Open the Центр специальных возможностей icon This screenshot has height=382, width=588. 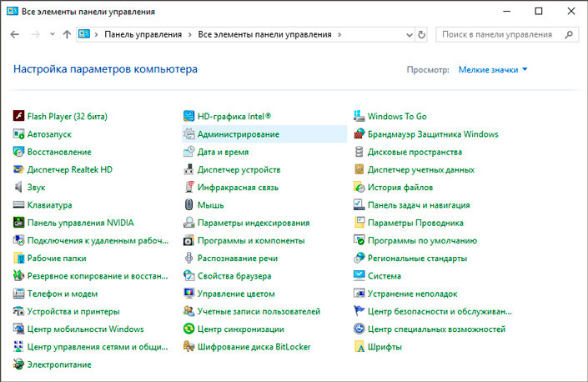[x=359, y=329]
